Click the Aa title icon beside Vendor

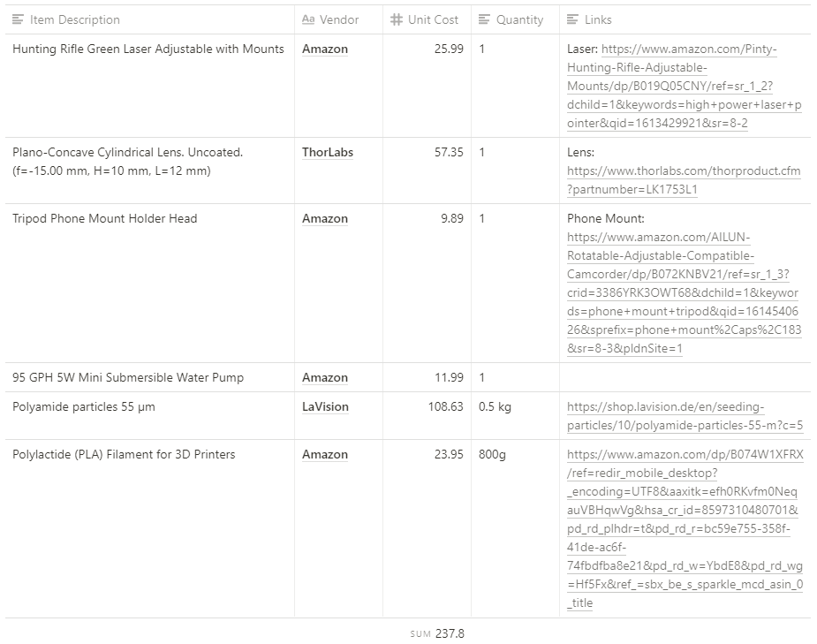(308, 19)
